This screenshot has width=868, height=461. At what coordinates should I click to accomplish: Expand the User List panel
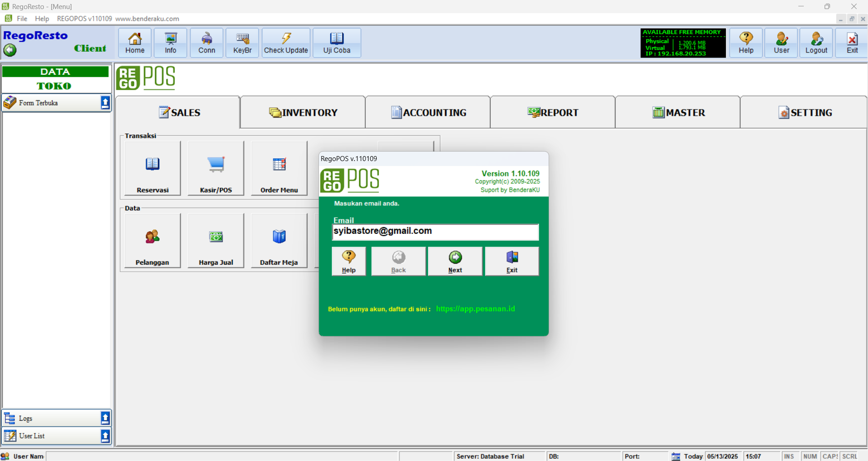105,436
